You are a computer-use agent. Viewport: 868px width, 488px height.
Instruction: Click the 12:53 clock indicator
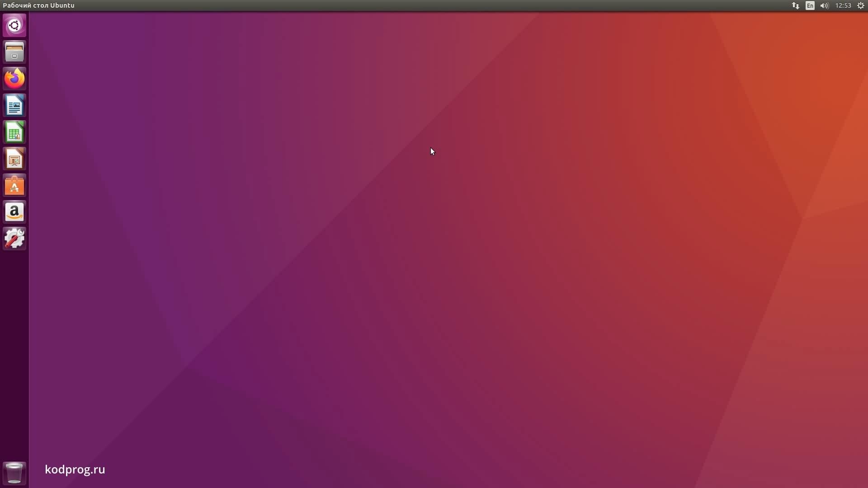pyautogui.click(x=843, y=5)
